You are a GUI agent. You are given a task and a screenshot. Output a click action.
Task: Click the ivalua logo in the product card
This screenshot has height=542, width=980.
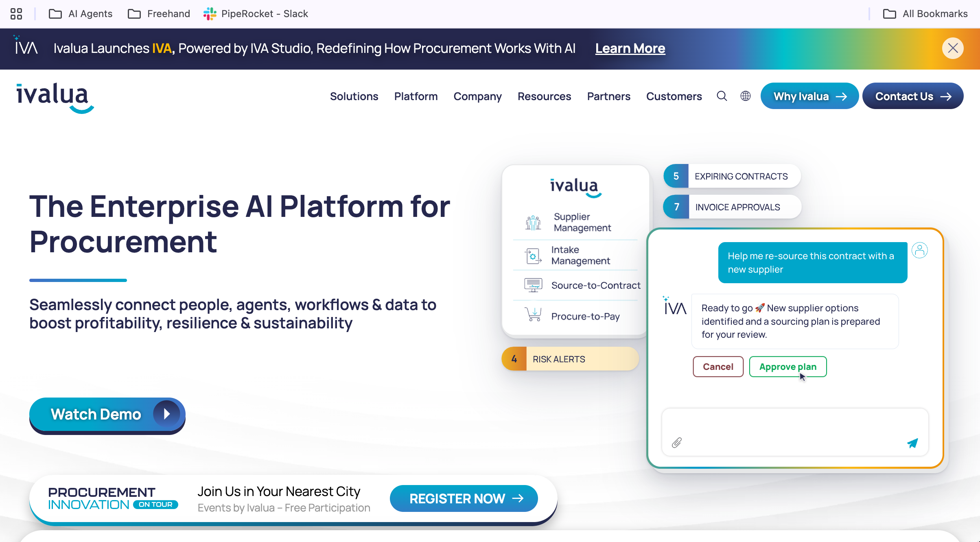575,188
